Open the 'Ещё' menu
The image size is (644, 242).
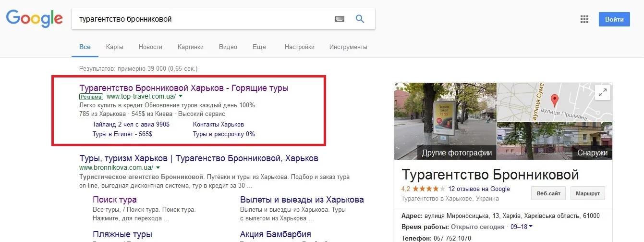tap(259, 47)
